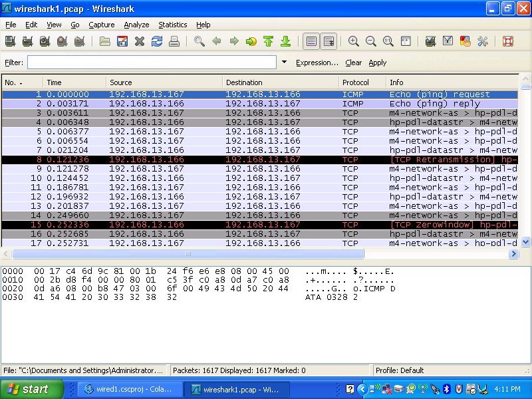Click in the Filter text field

point(152,62)
